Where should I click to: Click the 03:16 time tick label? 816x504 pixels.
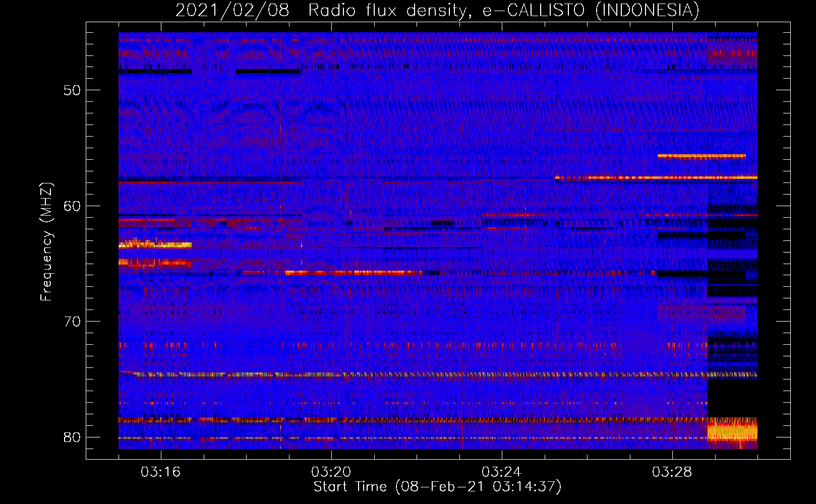161,472
